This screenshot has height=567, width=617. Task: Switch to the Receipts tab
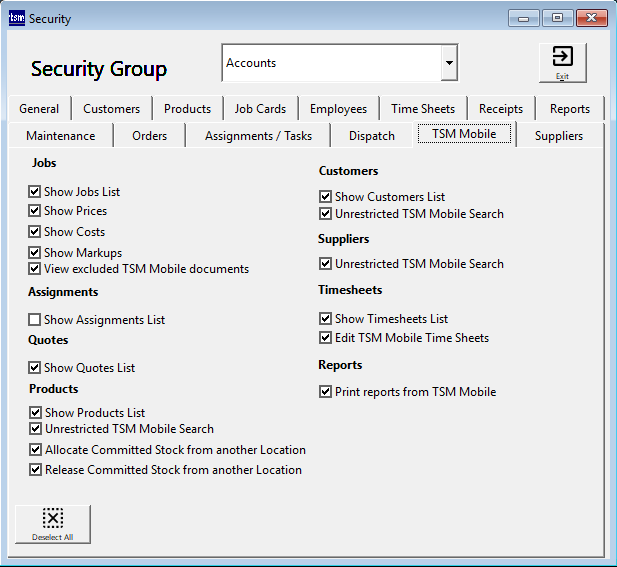tap(501, 109)
